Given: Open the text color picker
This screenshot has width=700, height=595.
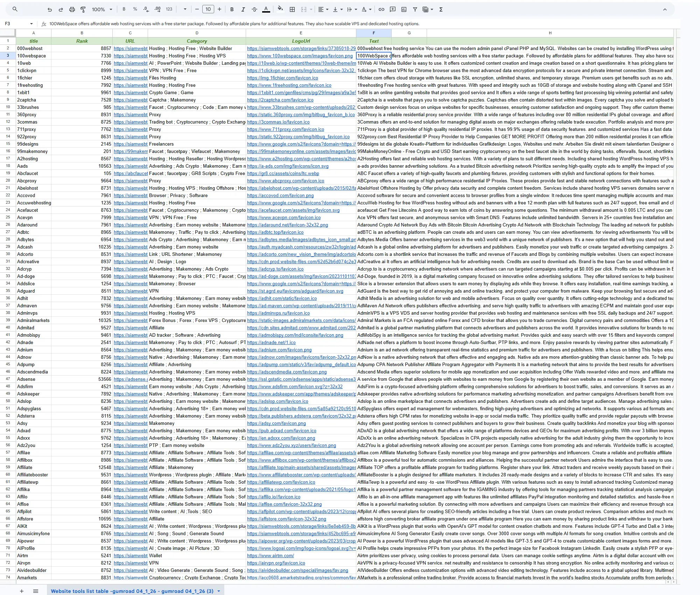Looking at the screenshot, I should pos(266,9).
